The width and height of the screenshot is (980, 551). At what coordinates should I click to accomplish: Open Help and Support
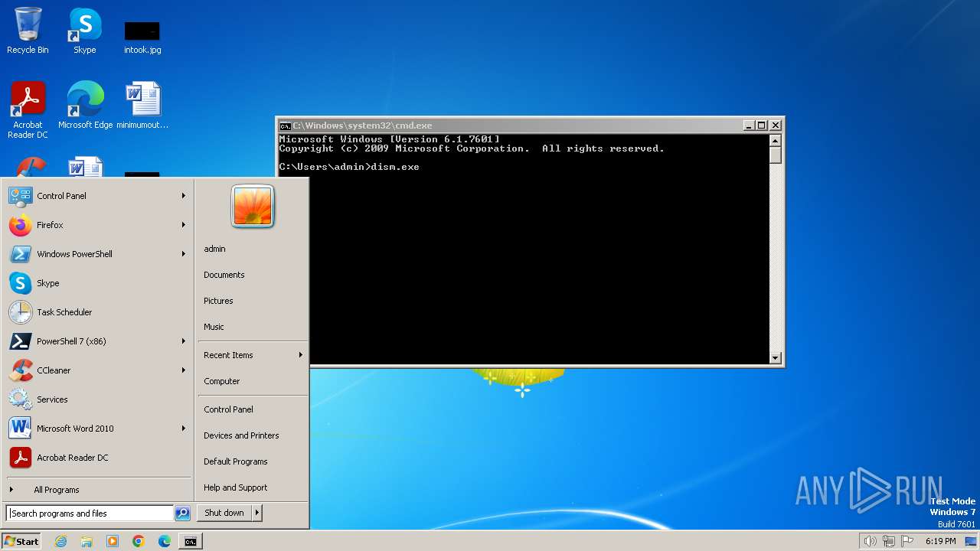pos(235,487)
